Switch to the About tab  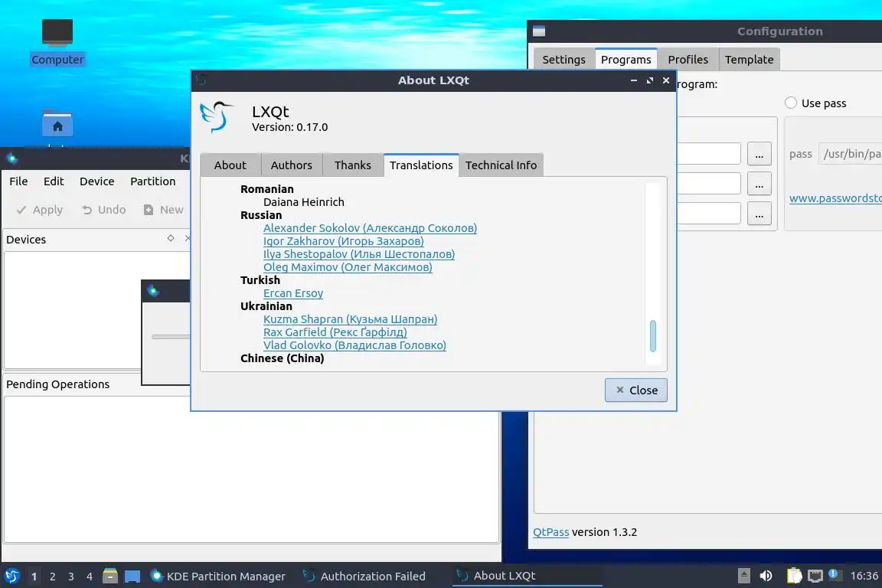pos(230,165)
